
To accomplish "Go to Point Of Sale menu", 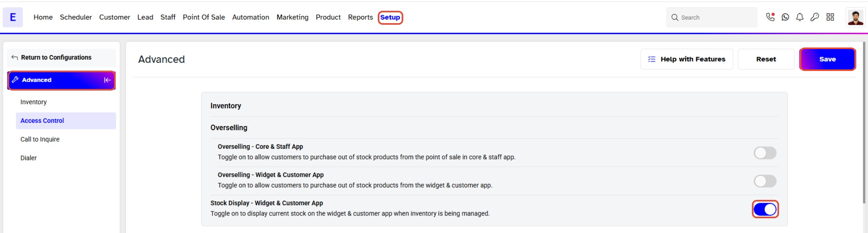I will point(203,17).
